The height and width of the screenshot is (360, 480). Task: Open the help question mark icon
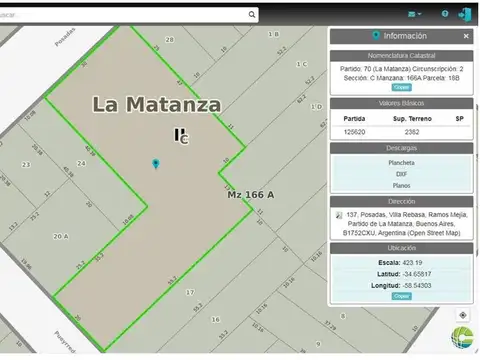pos(445,14)
